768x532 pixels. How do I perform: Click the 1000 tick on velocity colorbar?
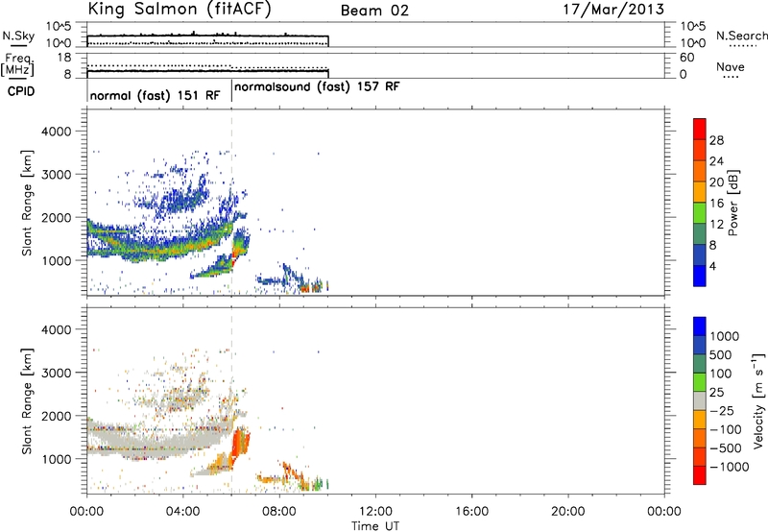coord(725,336)
